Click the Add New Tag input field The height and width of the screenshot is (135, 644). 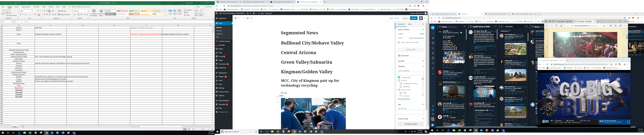pyautogui.click(x=411, y=112)
